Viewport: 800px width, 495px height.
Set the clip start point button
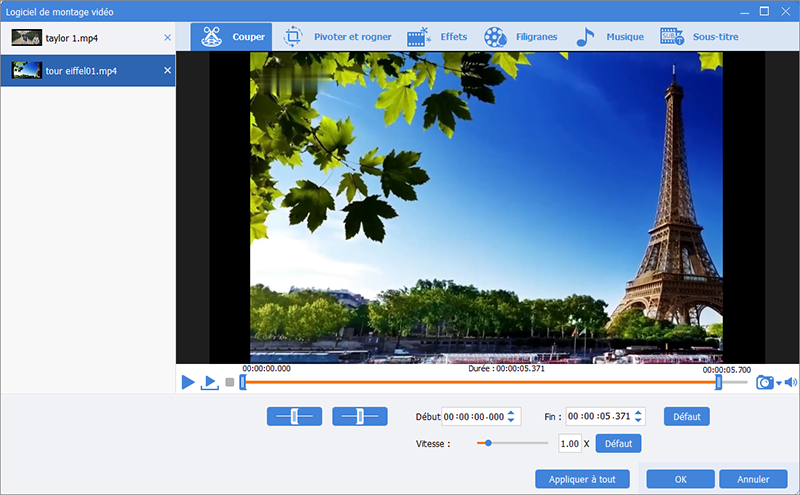point(294,416)
